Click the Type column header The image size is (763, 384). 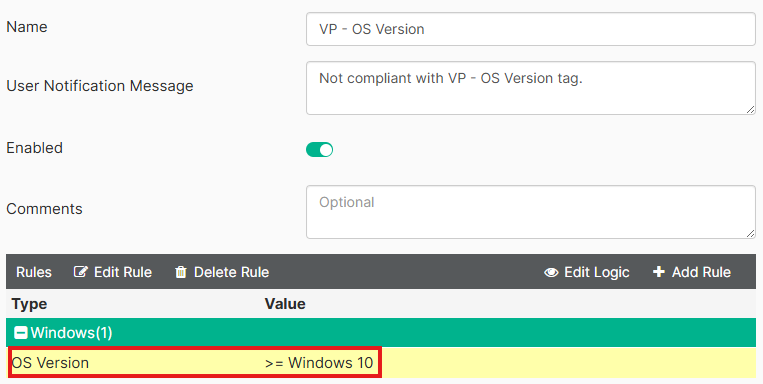point(29,304)
